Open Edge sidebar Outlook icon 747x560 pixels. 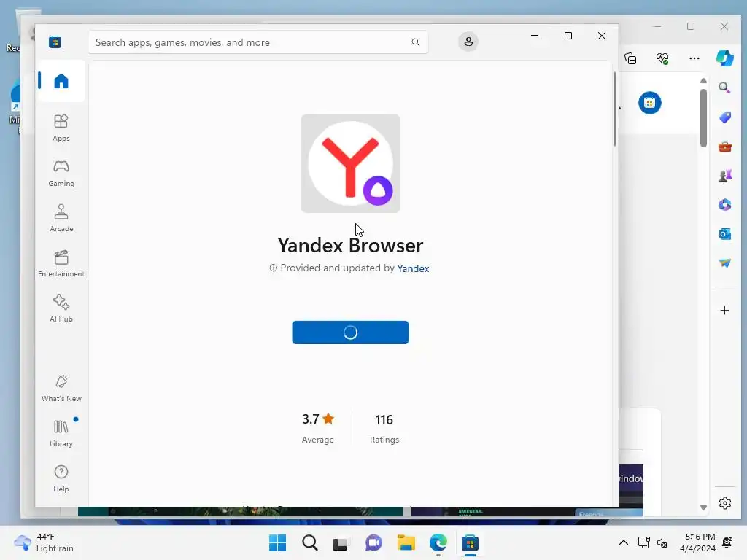[x=724, y=234]
